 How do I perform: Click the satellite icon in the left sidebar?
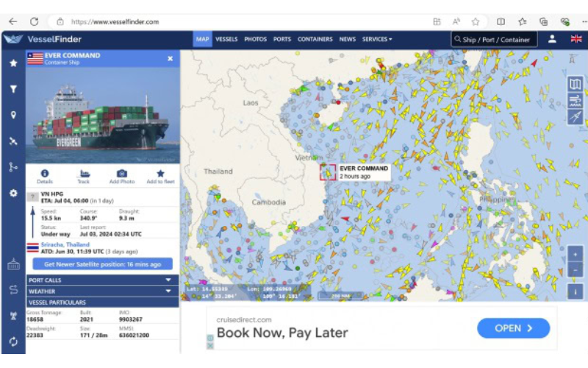click(13, 141)
